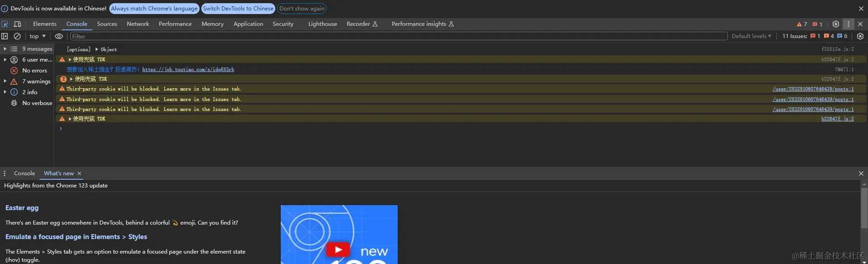The width and height of the screenshot is (868, 264).
Task: Expand the first 使用兜底 TDK warning
Action: pos(70,59)
